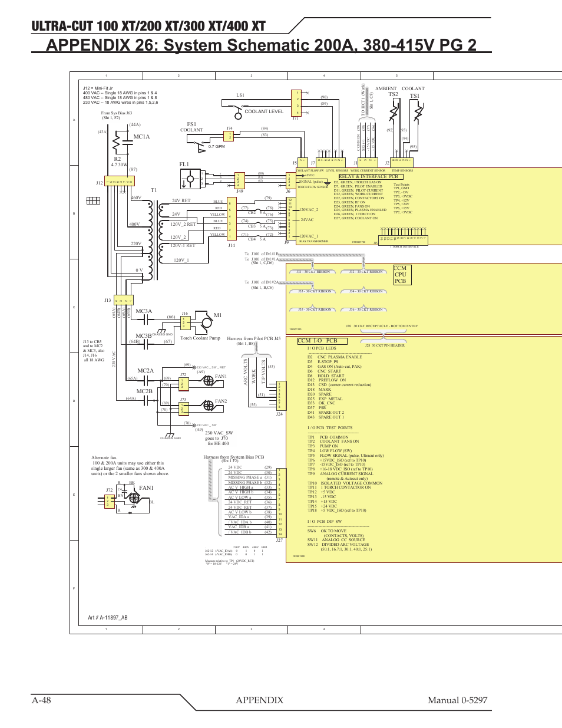
Task: Select the I / O PCB TEST POINTS heading
Action: click(x=330, y=428)
